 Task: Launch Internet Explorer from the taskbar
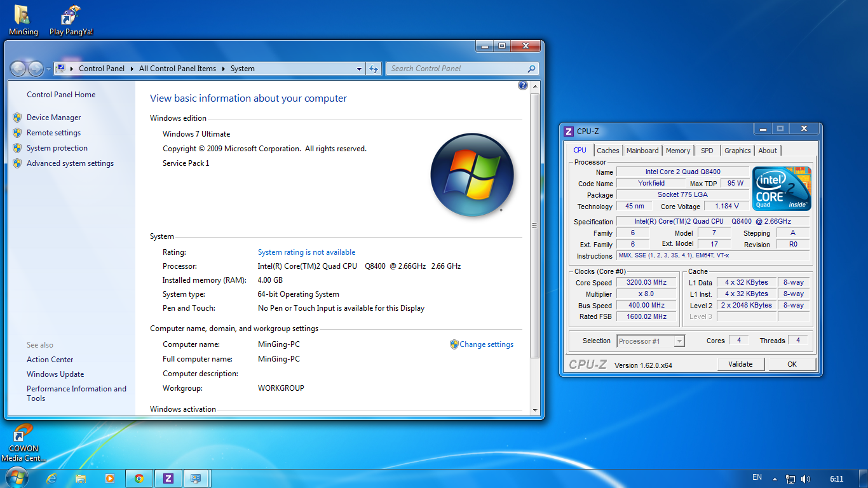click(x=52, y=478)
